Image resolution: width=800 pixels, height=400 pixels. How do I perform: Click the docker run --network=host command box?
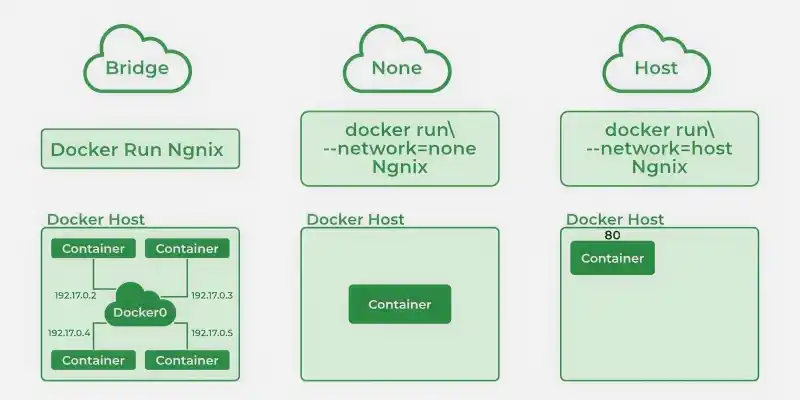coord(660,149)
